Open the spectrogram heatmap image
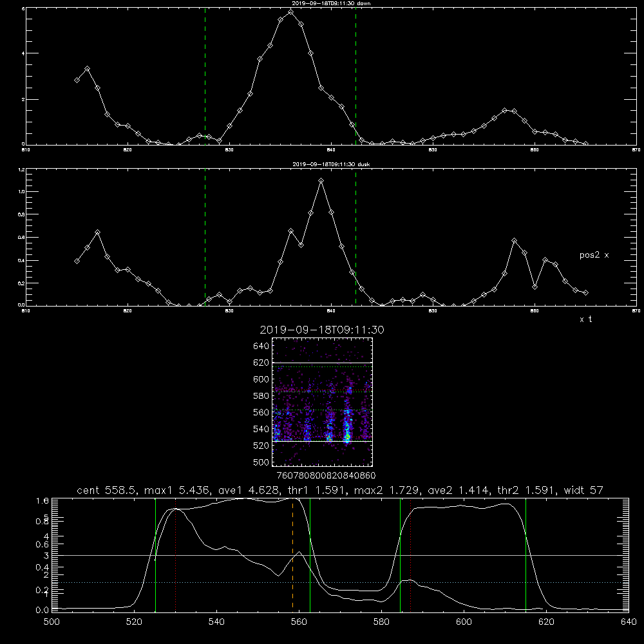This screenshot has height=644, width=644. tap(322, 402)
